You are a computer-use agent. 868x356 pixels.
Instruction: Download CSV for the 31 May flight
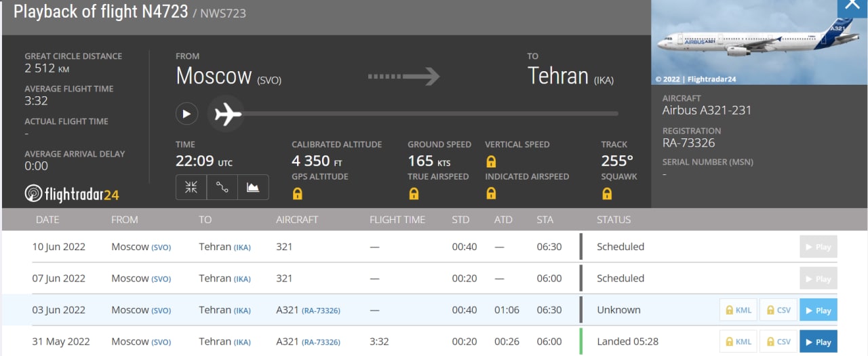coord(778,342)
